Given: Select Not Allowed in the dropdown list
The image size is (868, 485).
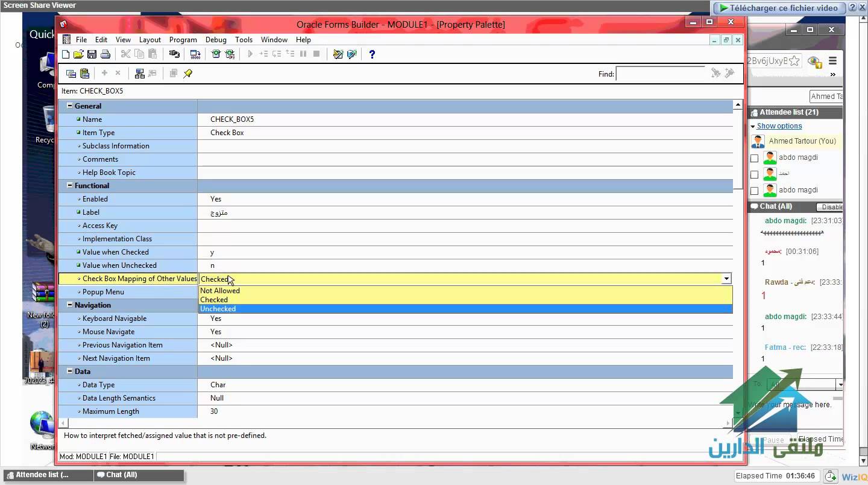Looking at the screenshot, I should click(465, 291).
